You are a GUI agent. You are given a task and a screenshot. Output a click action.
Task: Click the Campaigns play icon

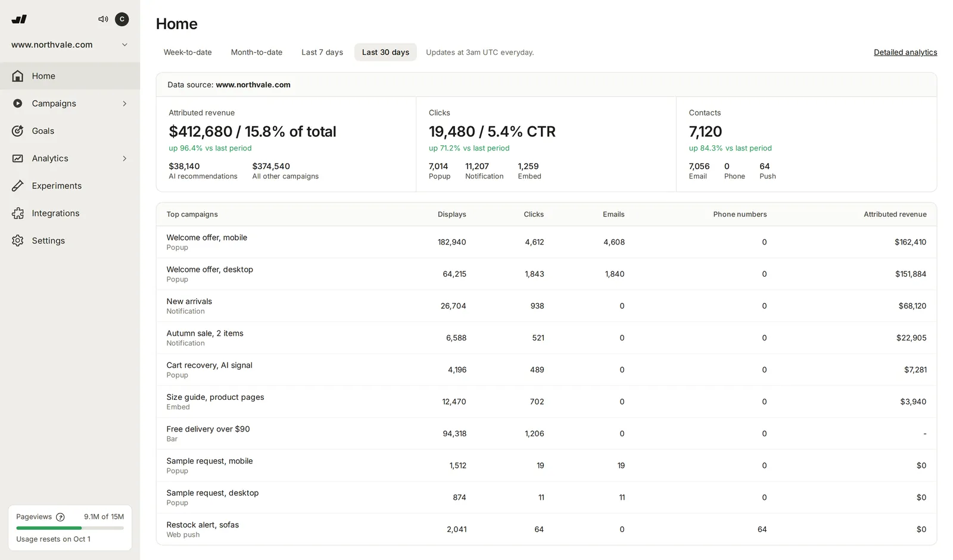coord(18,104)
